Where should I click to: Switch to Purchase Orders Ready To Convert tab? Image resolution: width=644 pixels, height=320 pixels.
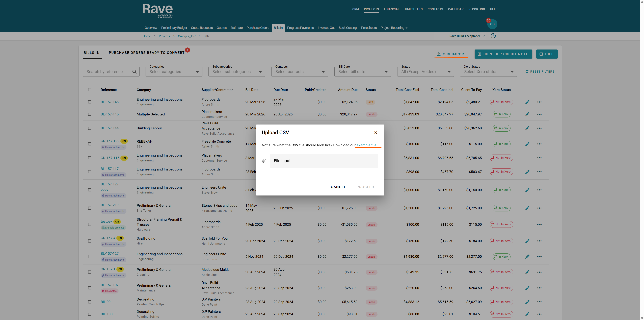(147, 53)
